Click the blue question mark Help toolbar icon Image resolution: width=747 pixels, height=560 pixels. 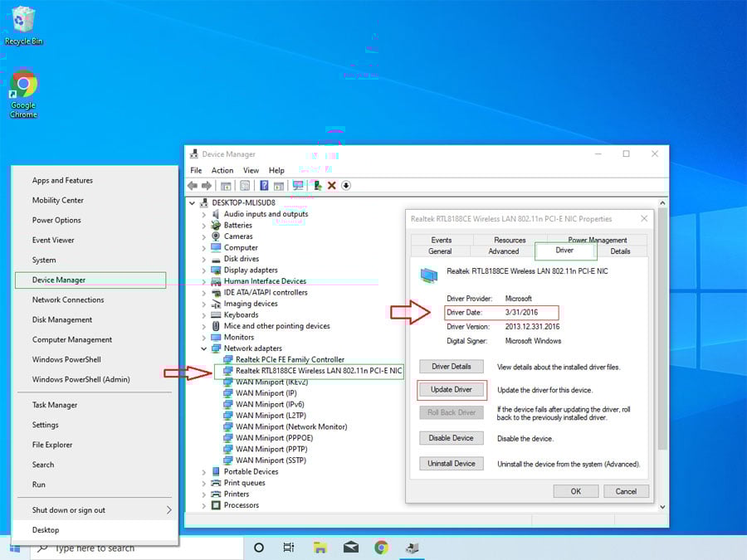[x=264, y=186]
